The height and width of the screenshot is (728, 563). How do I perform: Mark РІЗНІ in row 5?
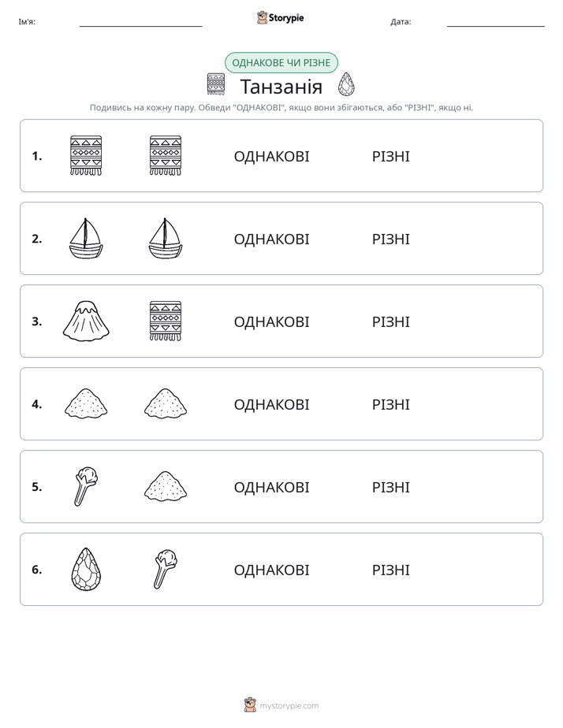tap(390, 487)
